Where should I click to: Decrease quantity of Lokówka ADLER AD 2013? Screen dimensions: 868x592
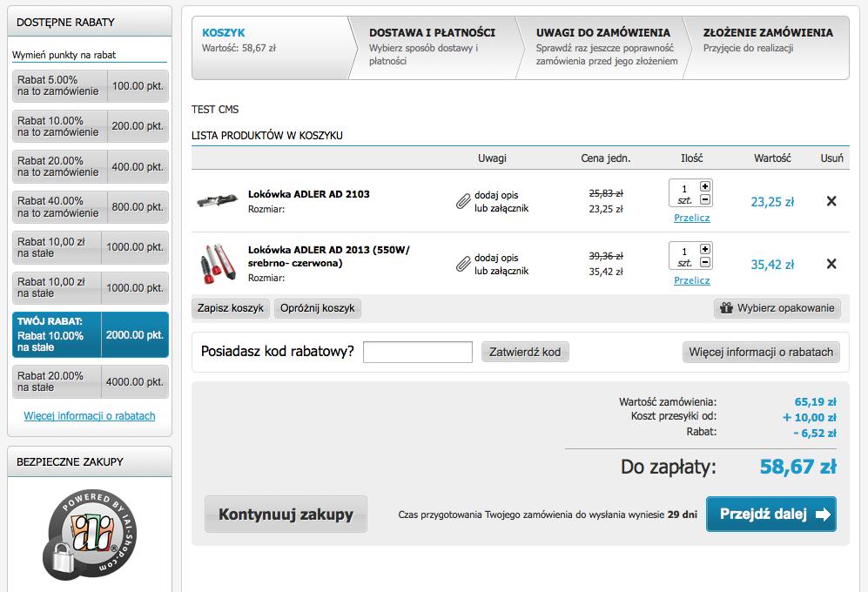704,262
